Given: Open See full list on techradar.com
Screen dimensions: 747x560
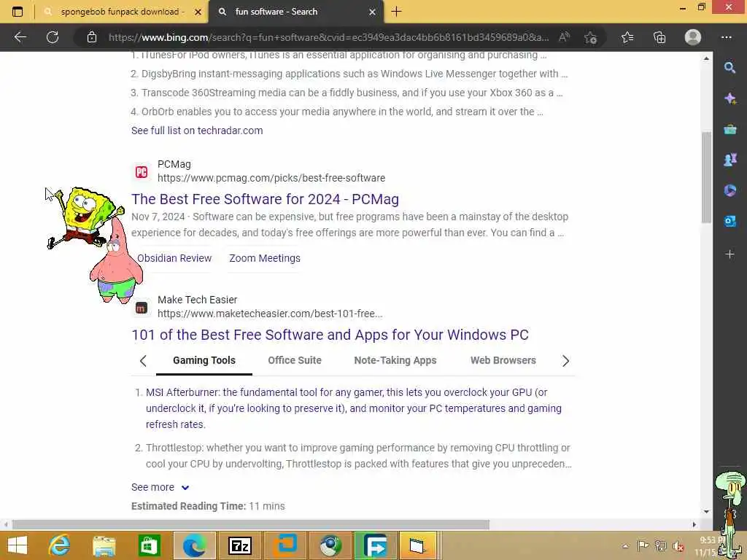Looking at the screenshot, I should click(x=197, y=131).
